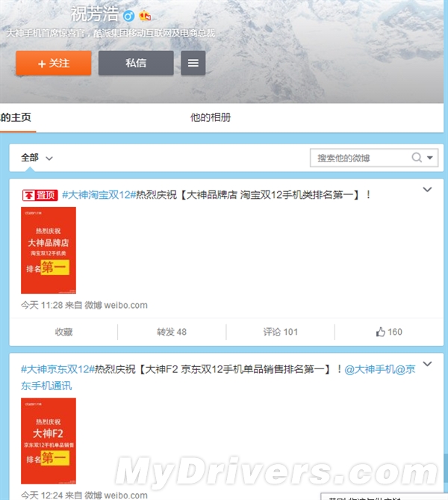The width and height of the screenshot is (448, 500).
Task: Open 评论 101 comments
Action: (x=281, y=332)
